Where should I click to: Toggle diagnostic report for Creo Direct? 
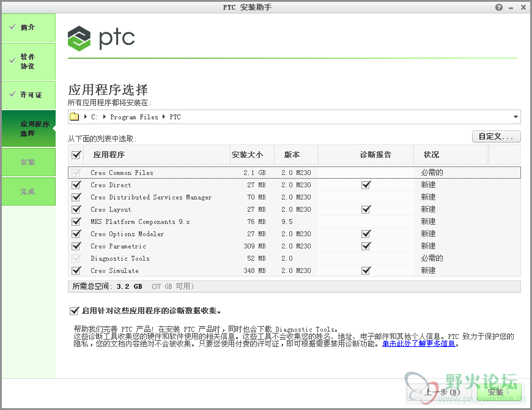(366, 185)
